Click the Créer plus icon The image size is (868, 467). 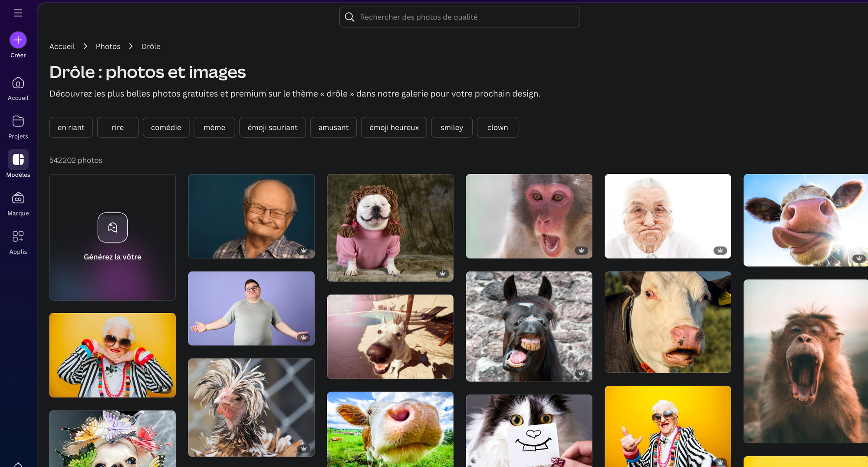[18, 39]
